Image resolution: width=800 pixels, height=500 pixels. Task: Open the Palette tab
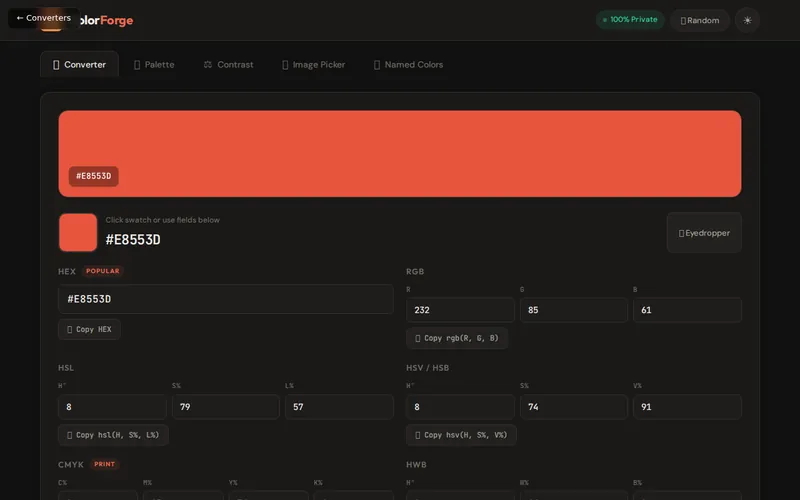[x=154, y=65]
